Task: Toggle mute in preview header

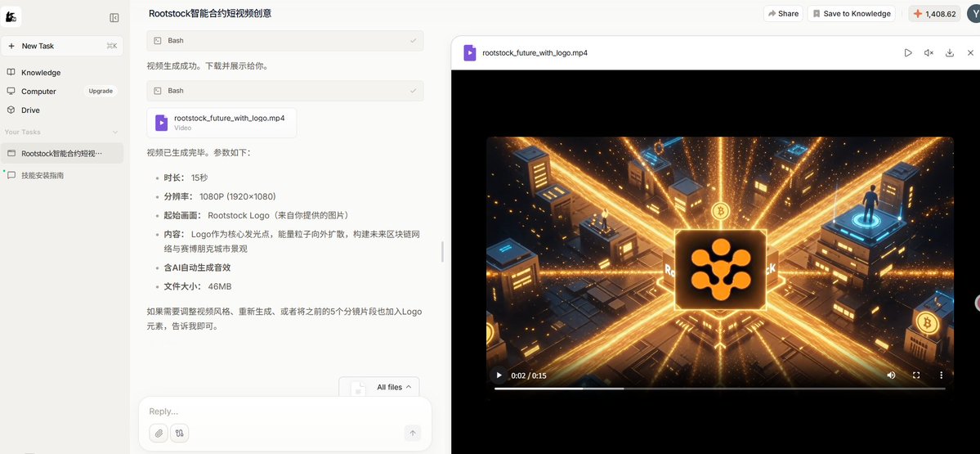Action: 929,52
